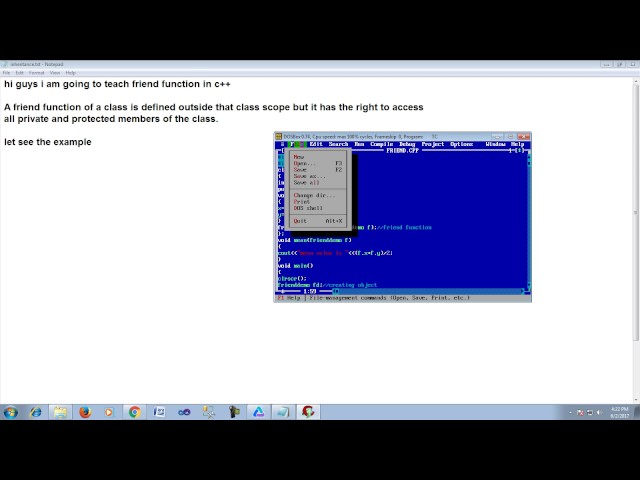Click the cursor position indicator 1:59
This screenshot has height=480, width=640.
pos(310,291)
